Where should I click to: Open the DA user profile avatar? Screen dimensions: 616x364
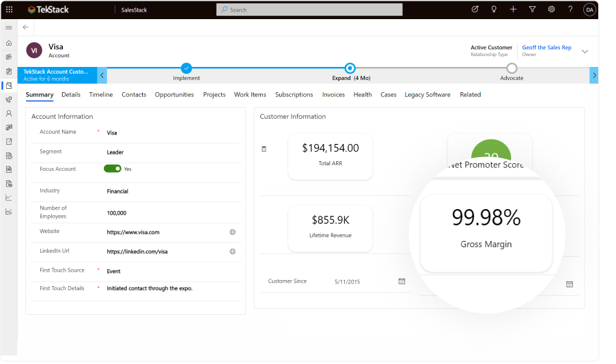click(x=589, y=10)
